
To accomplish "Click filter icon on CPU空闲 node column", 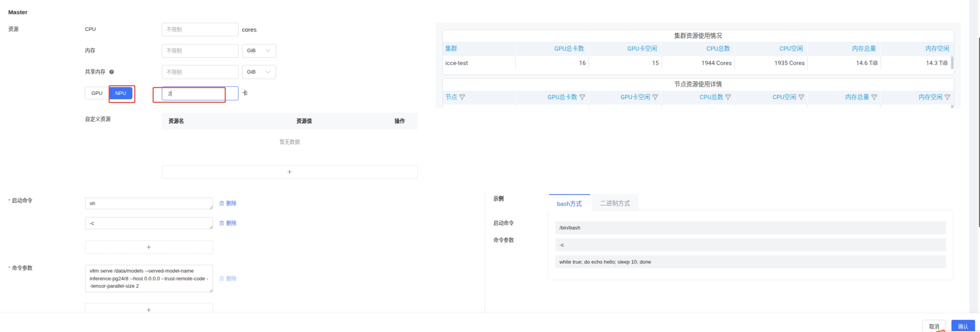I will 801,97.
